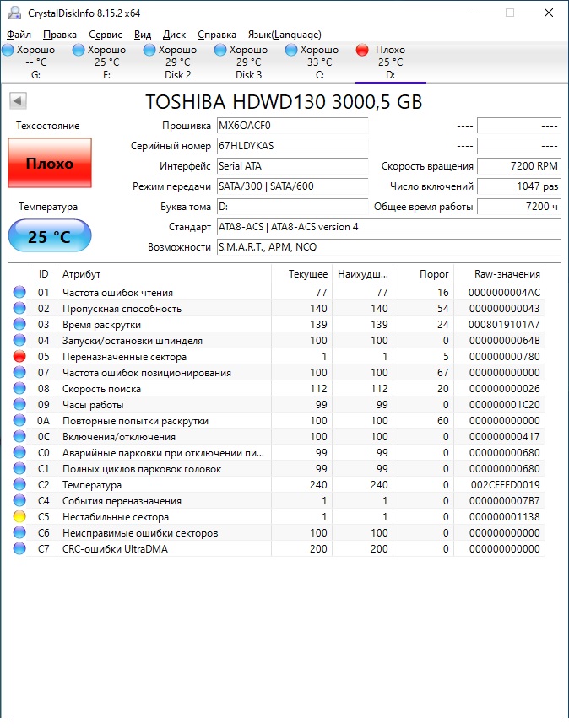The image size is (569, 728).
Task: Click status icon for C0 Аварийные парковки
Action: coord(19,452)
